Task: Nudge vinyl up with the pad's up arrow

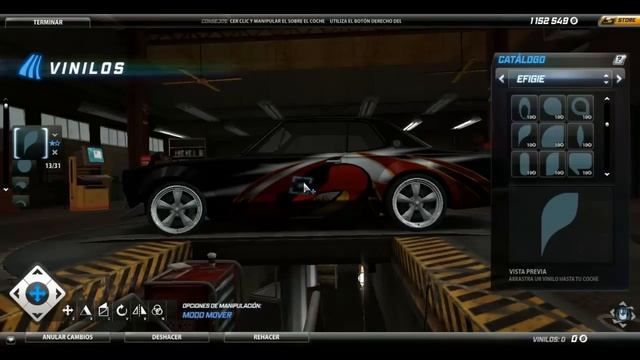Action: [x=37, y=272]
